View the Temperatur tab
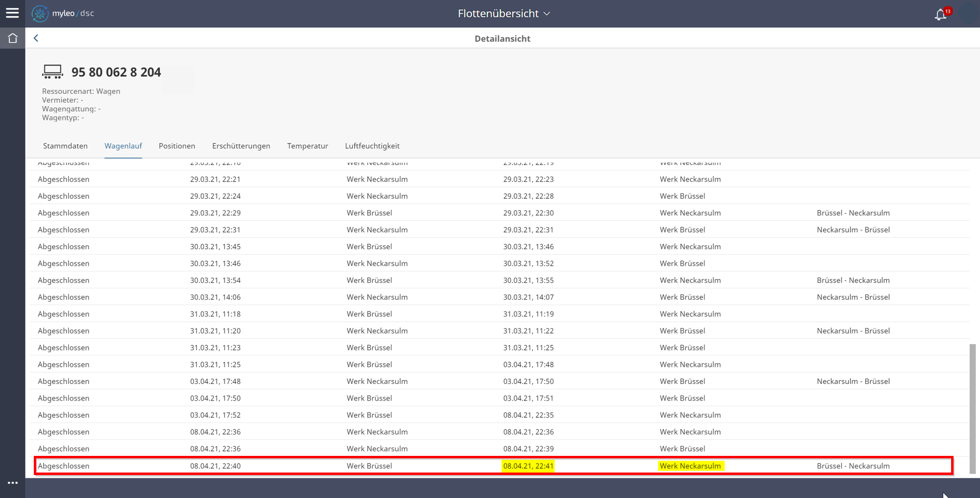980x498 pixels. 308,146
